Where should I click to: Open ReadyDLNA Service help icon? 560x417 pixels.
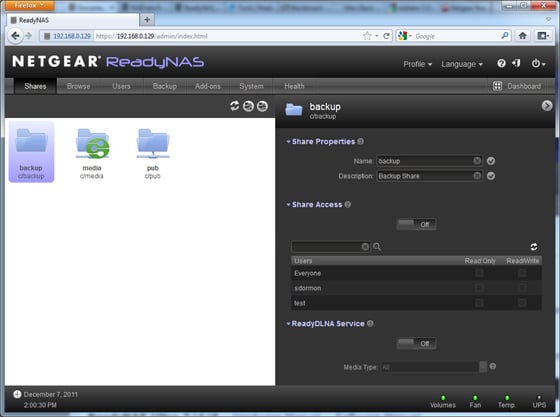tap(370, 323)
